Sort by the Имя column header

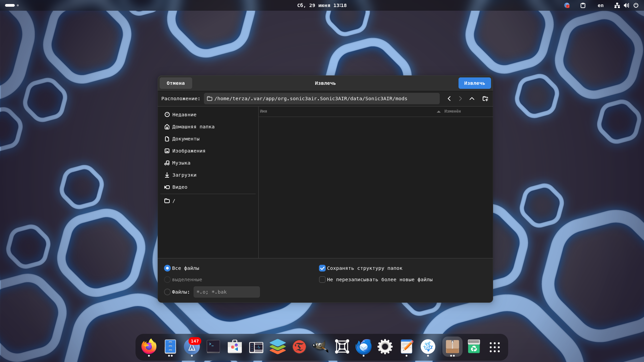coord(351,111)
